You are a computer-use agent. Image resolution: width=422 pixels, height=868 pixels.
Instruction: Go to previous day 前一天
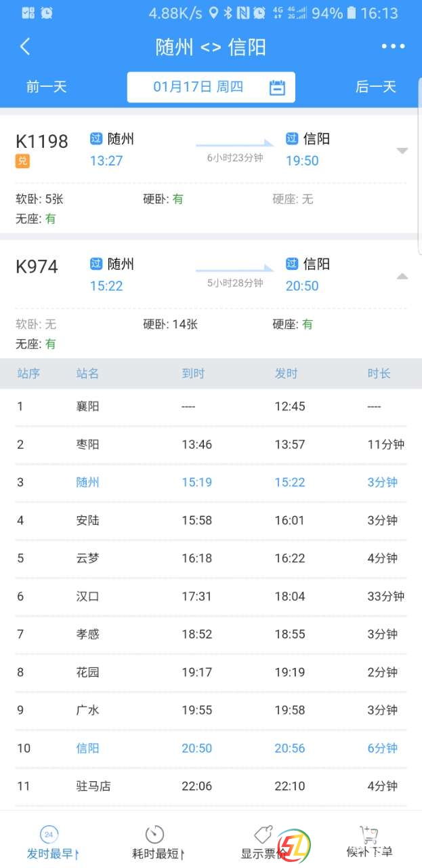47,87
